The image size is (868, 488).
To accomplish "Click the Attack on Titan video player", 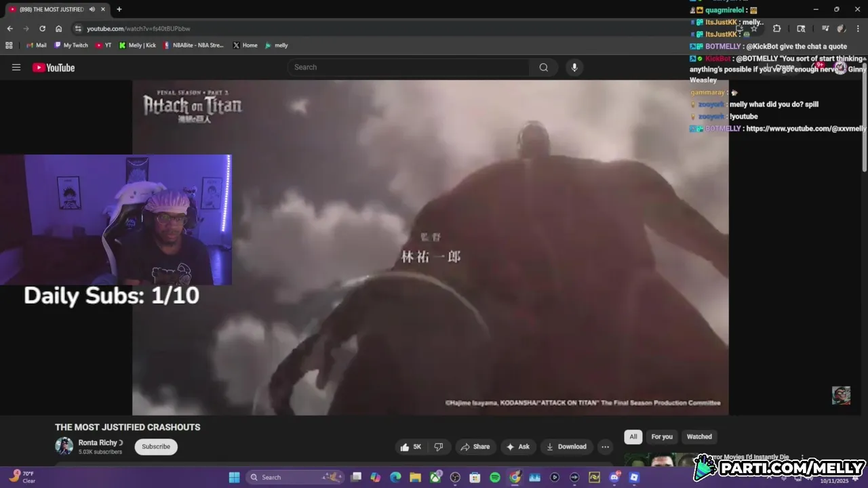I will 431,247.
